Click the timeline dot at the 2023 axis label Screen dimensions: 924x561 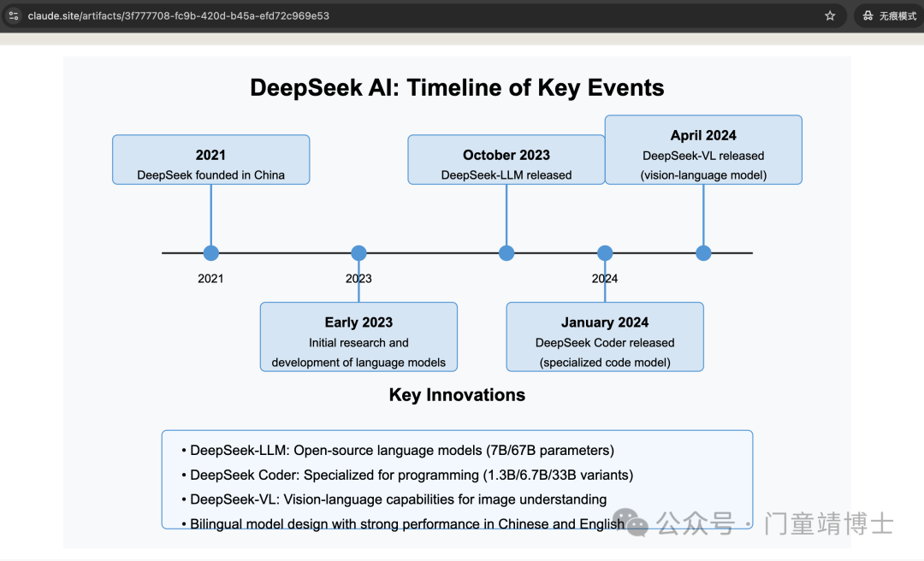(x=358, y=253)
